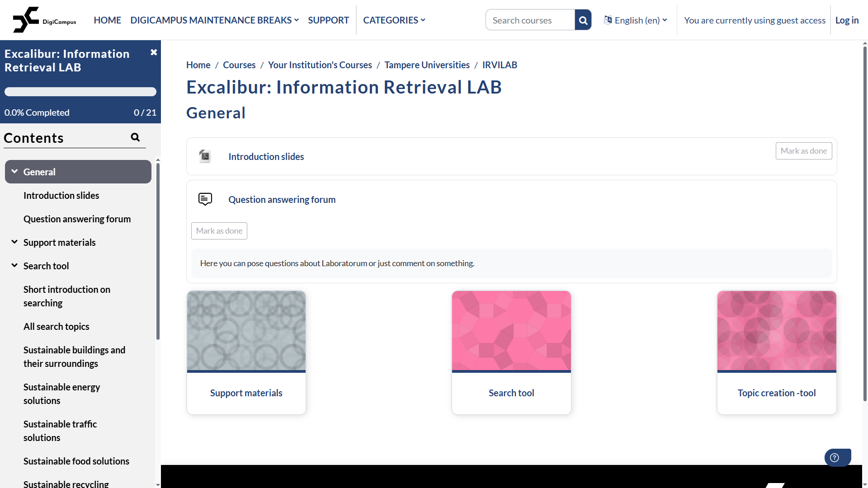868x488 pixels.
Task: Click the Introduction slides PDF icon
Action: click(205, 156)
